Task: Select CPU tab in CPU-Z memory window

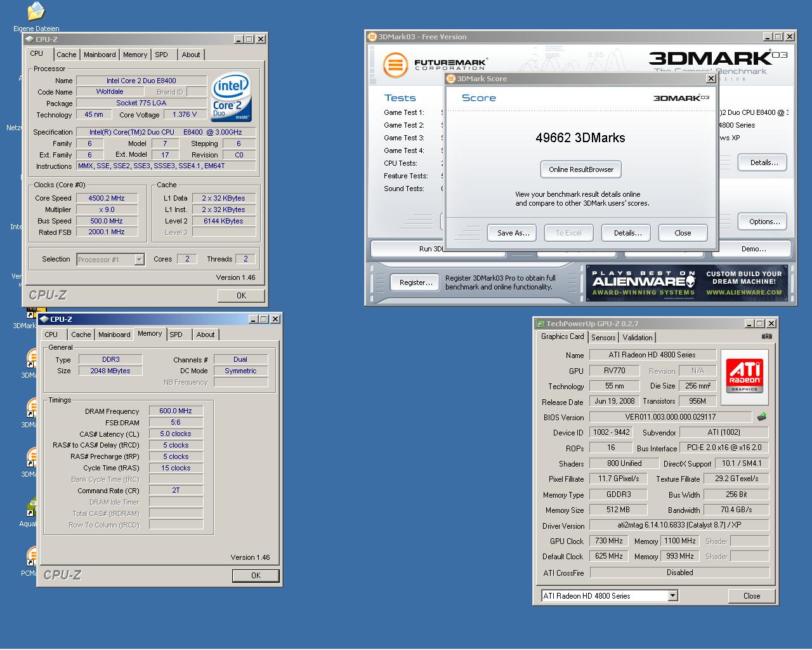Action: click(51, 335)
